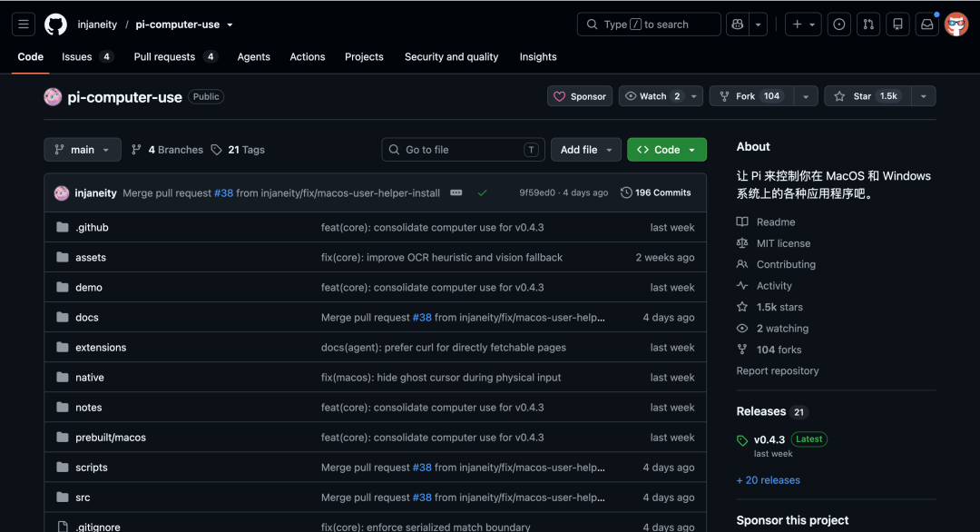Click the pulse icon beside Activity
This screenshot has width=980, height=532.
[x=742, y=286]
